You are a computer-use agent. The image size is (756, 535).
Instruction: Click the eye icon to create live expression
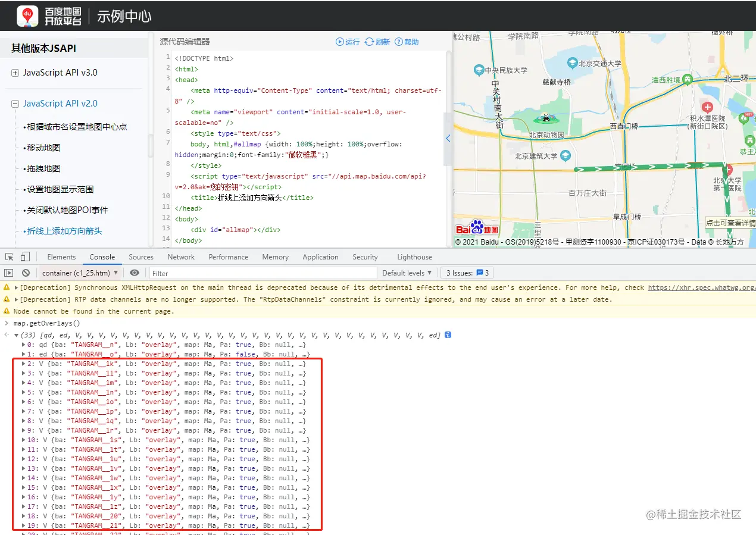(x=135, y=273)
